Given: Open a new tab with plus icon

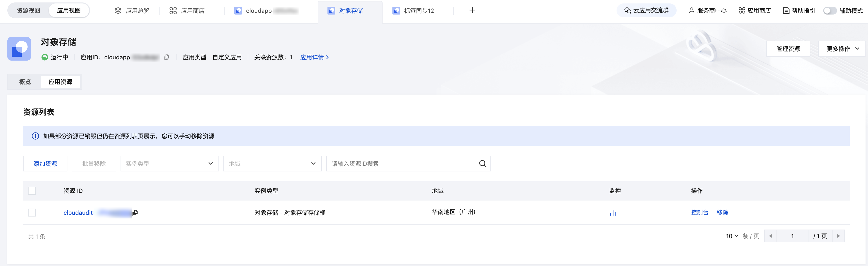Looking at the screenshot, I should (x=472, y=10).
